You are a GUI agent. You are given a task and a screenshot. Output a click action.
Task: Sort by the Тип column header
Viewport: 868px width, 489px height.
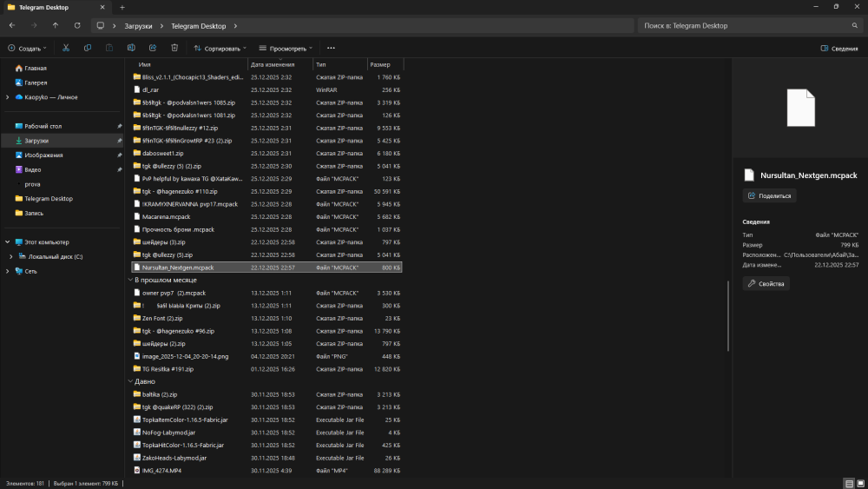click(340, 65)
